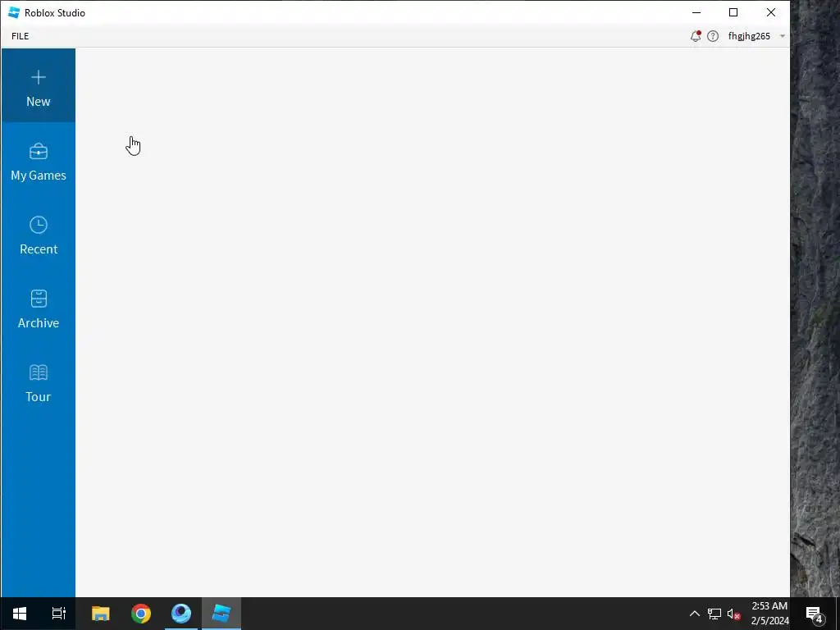Open the taskbar clock and date
Screen dimensions: 840x630
pyautogui.click(x=769, y=614)
